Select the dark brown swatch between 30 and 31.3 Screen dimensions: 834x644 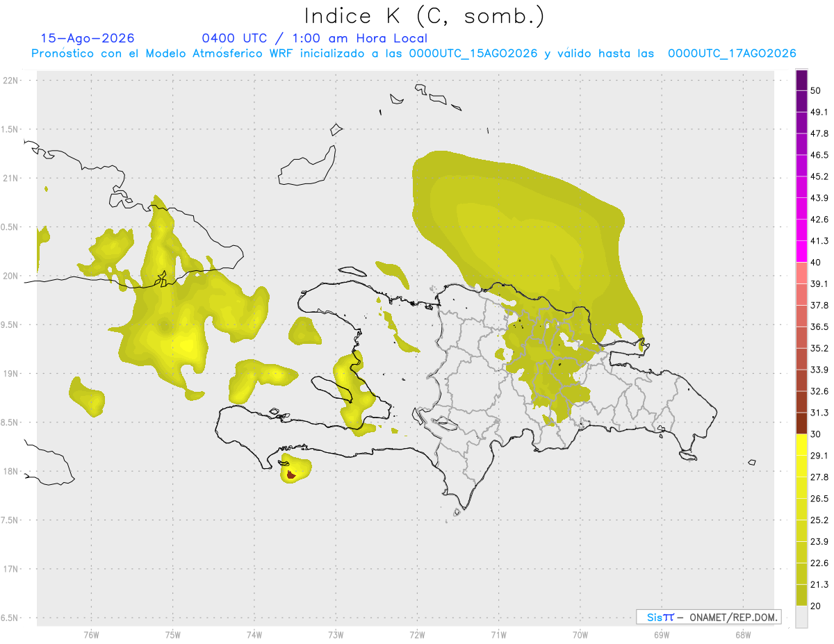coord(801,423)
